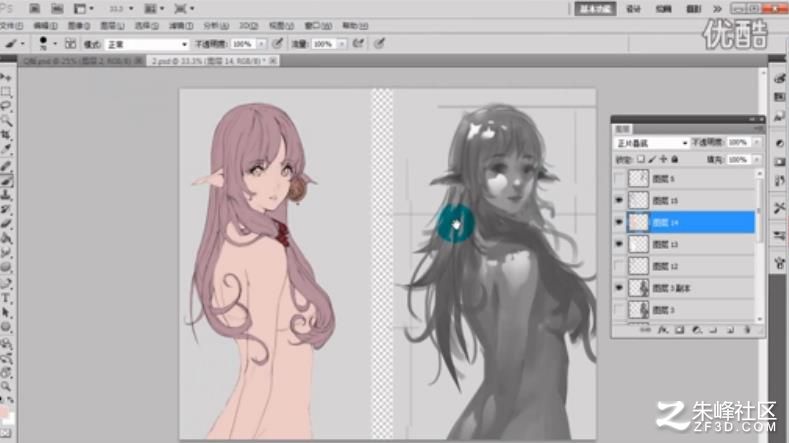Open the tool preset picker arrow
789x443 pixels.
point(22,44)
